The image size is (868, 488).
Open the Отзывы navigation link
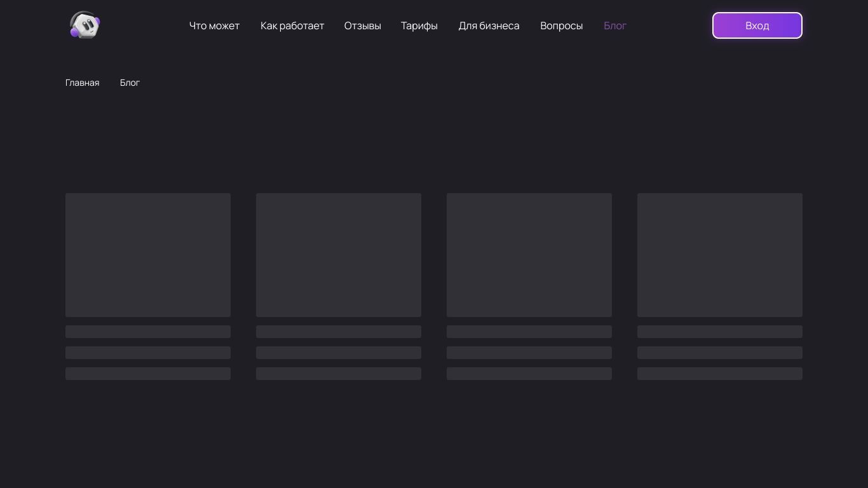[x=362, y=26]
